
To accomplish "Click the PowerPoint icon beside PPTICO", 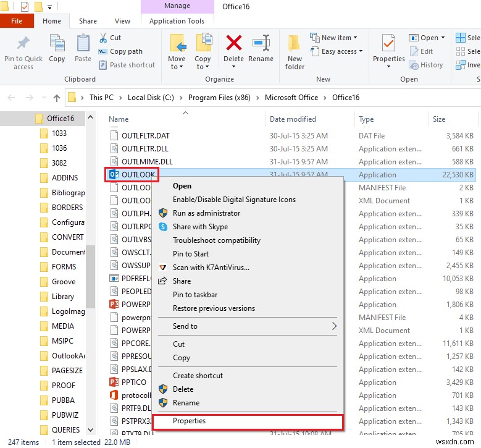I will (x=114, y=382).
